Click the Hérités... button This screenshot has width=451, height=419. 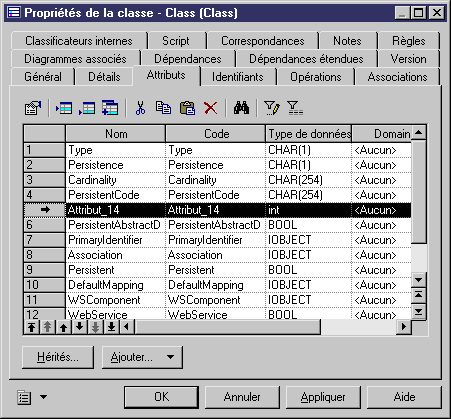58,357
